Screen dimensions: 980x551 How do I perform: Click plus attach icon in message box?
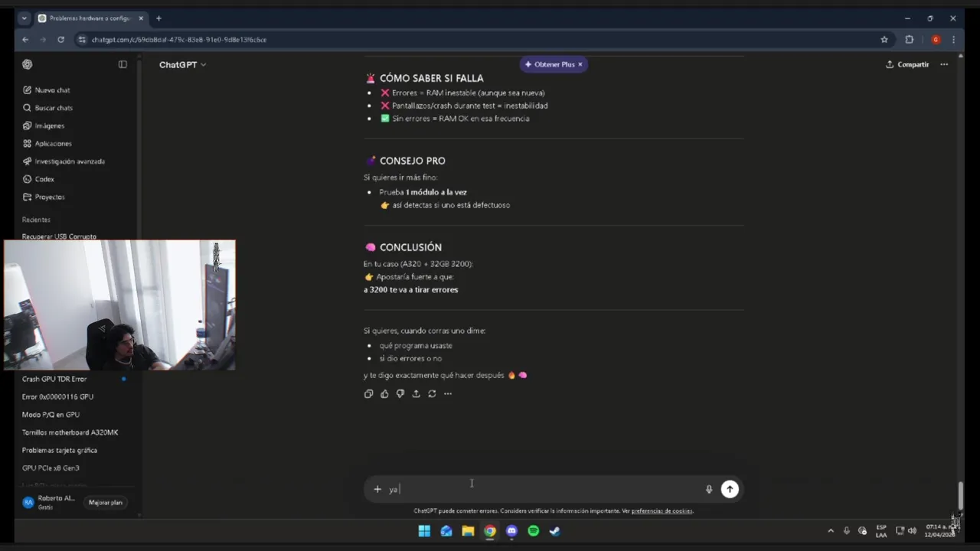click(377, 489)
